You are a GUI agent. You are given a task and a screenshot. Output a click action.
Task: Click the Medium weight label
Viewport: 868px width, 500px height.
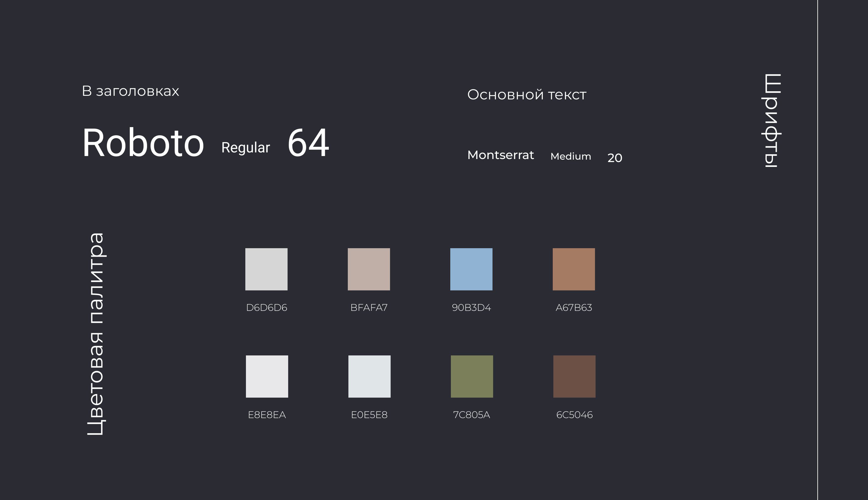click(x=571, y=157)
